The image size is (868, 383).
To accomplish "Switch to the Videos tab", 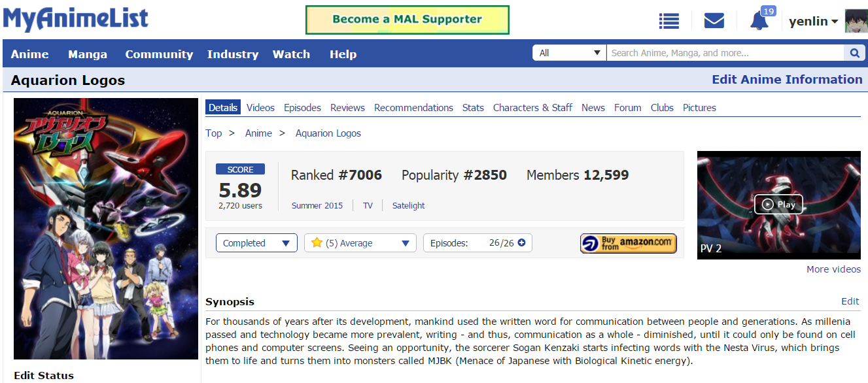I will (x=260, y=108).
